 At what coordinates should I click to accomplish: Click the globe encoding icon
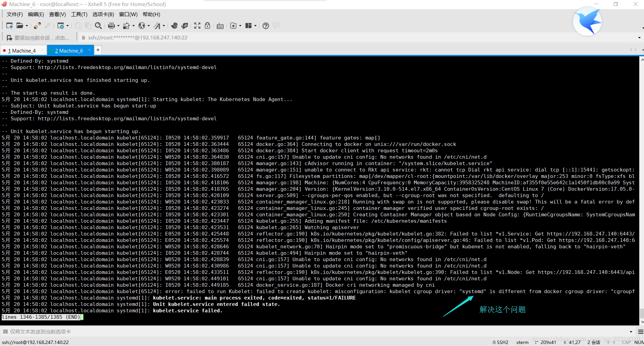pyautogui.click(x=142, y=26)
